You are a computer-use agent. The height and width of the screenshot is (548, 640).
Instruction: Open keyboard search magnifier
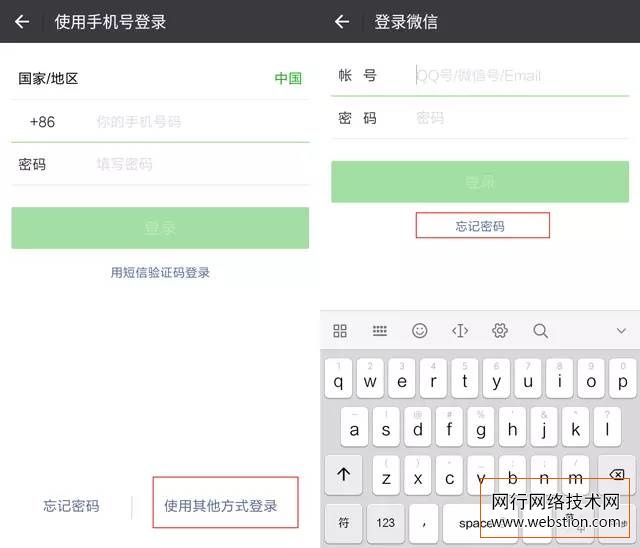point(540,331)
